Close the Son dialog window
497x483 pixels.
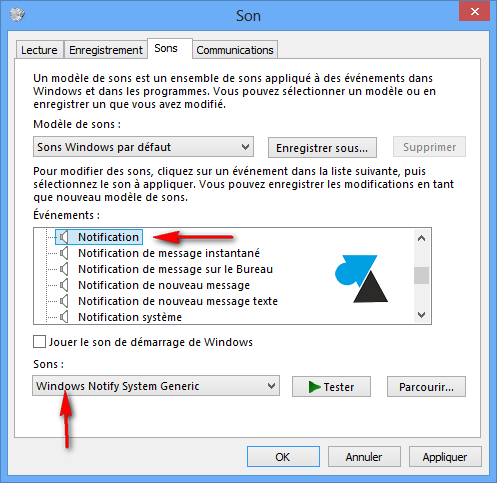tap(474, 12)
